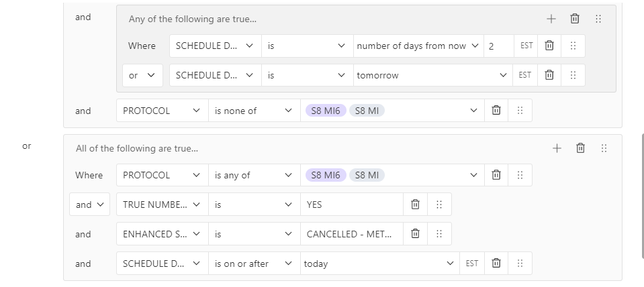Click drag handle of ENHANCED S... condition
The height and width of the screenshot is (287, 644).
(439, 234)
